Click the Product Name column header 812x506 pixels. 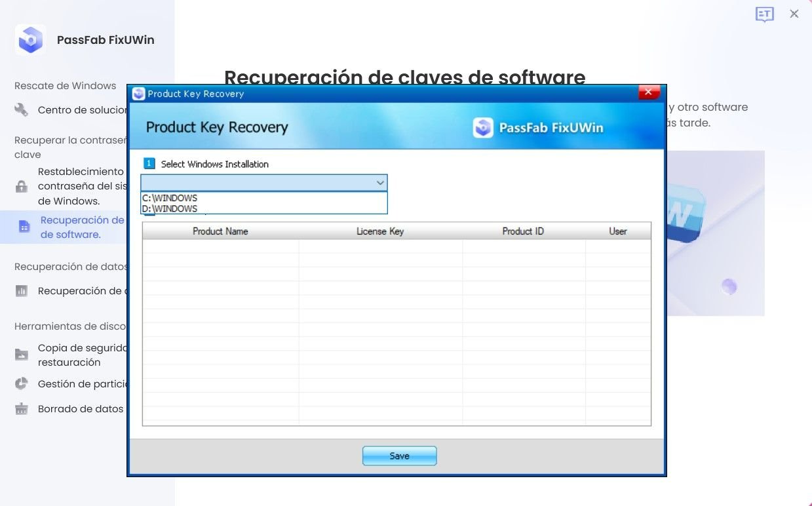(x=222, y=231)
